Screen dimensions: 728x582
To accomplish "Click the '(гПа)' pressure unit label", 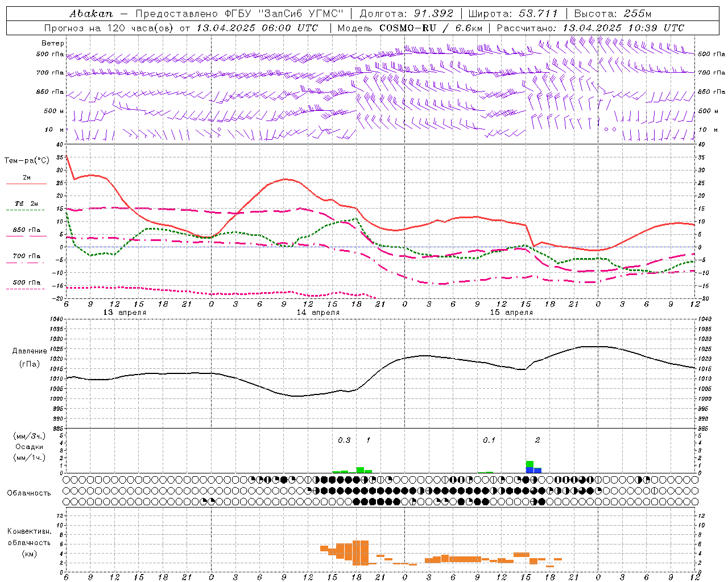I will click(x=29, y=364).
